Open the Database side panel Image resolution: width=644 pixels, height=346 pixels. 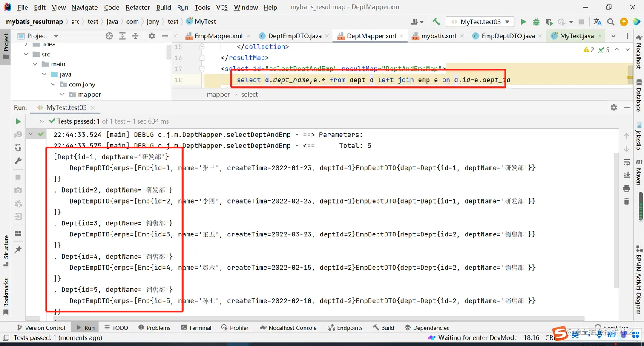(638, 95)
